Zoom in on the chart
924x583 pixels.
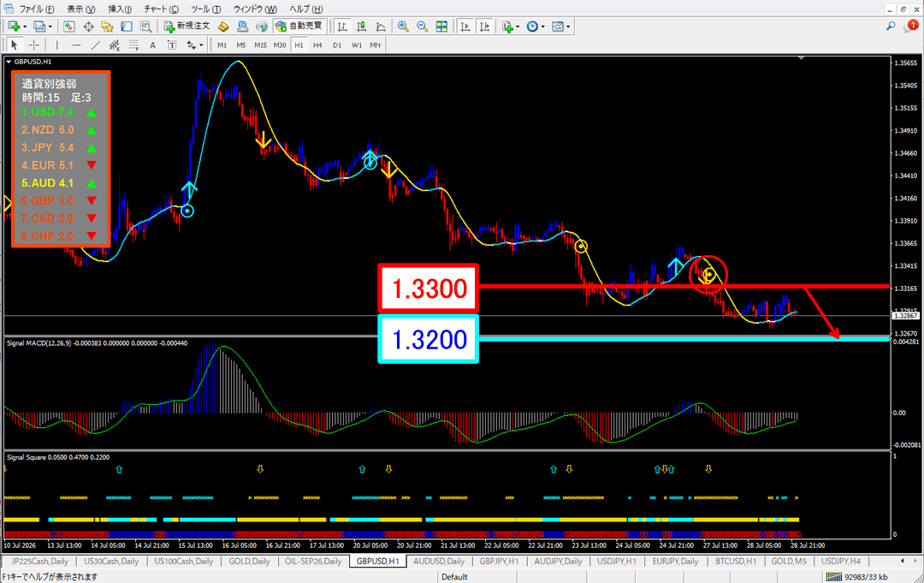point(403,27)
